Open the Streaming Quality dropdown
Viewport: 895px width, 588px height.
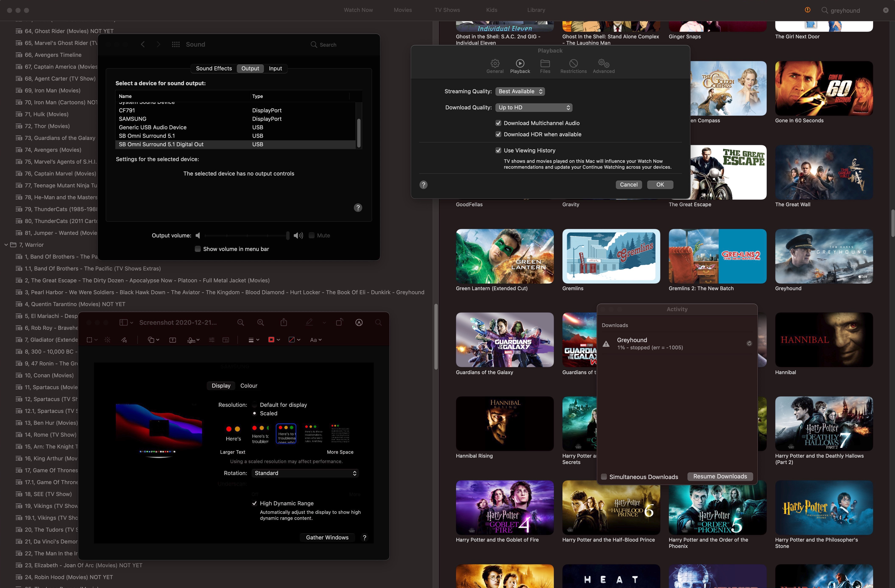520,91
